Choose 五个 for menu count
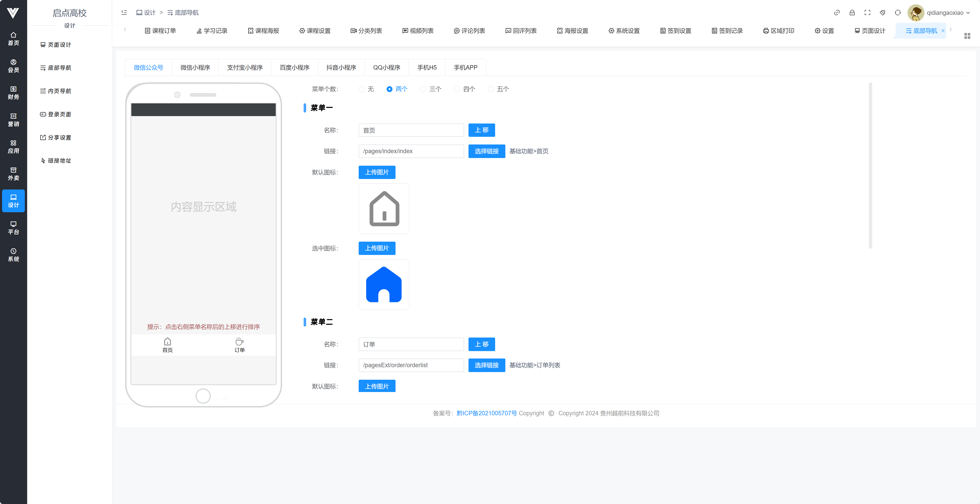 pos(491,89)
